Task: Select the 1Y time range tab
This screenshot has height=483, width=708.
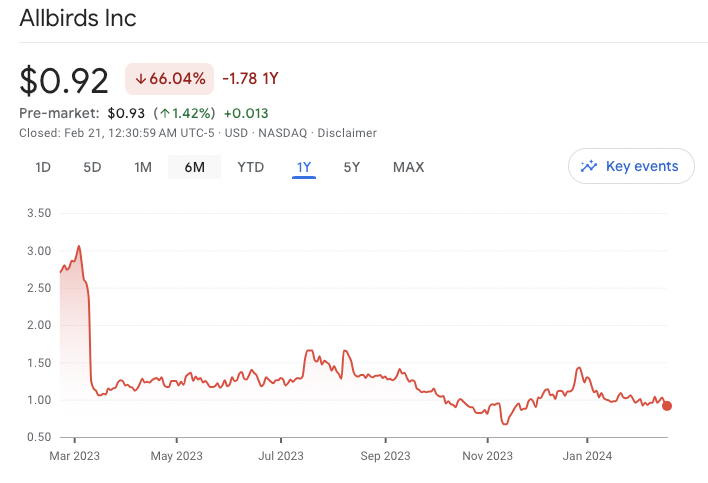Action: coord(304,167)
